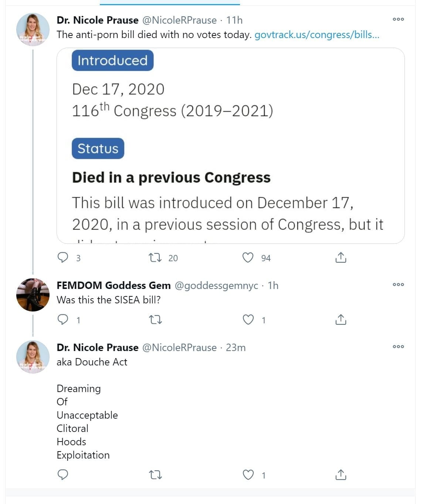Retweet the anti-porn bill tweet
The image size is (423, 504).
click(x=155, y=257)
